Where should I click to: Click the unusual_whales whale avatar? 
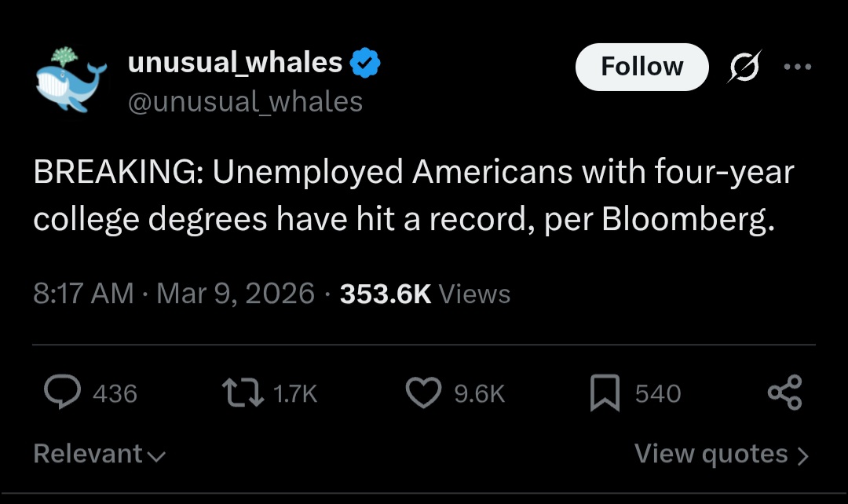[71, 80]
